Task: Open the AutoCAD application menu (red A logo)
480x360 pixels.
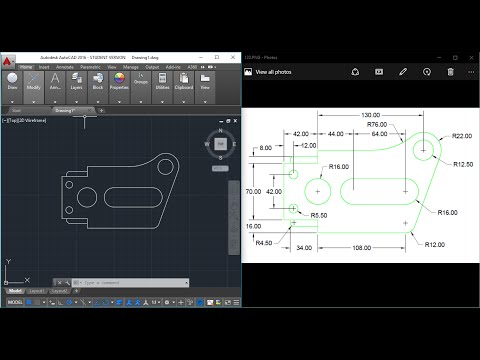Action: pos(8,62)
